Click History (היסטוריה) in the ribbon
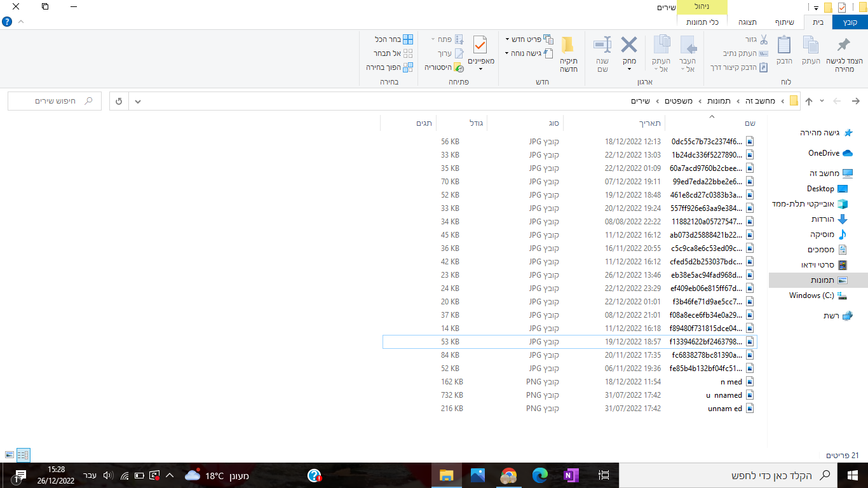This screenshot has width=868, height=488. pyautogui.click(x=444, y=67)
